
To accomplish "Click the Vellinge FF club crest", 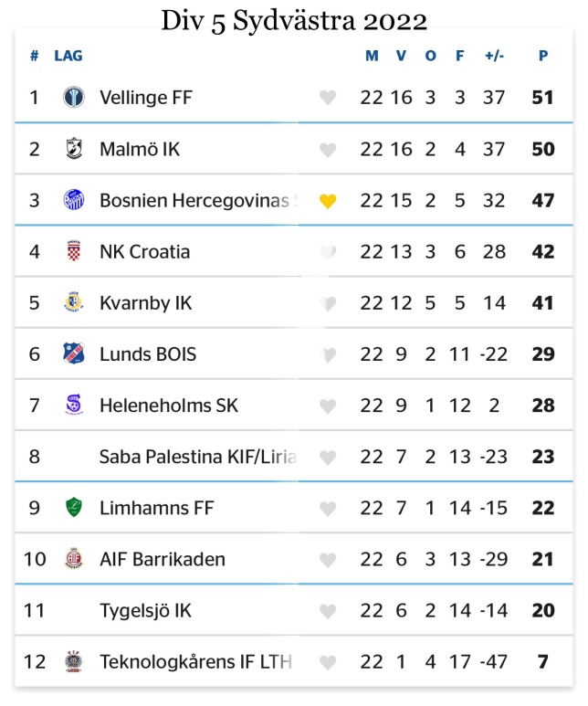I will pos(74,97).
